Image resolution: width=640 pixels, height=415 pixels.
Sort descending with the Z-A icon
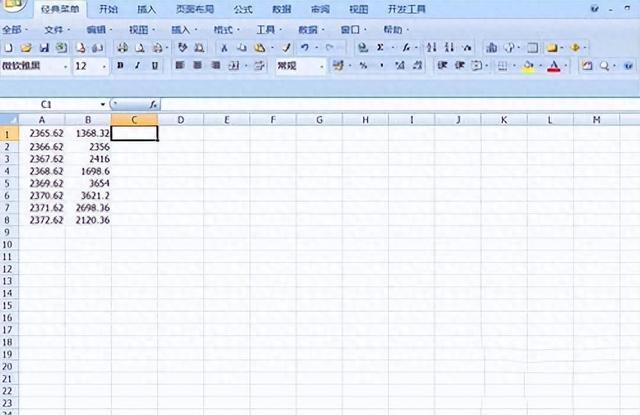[x=449, y=48]
